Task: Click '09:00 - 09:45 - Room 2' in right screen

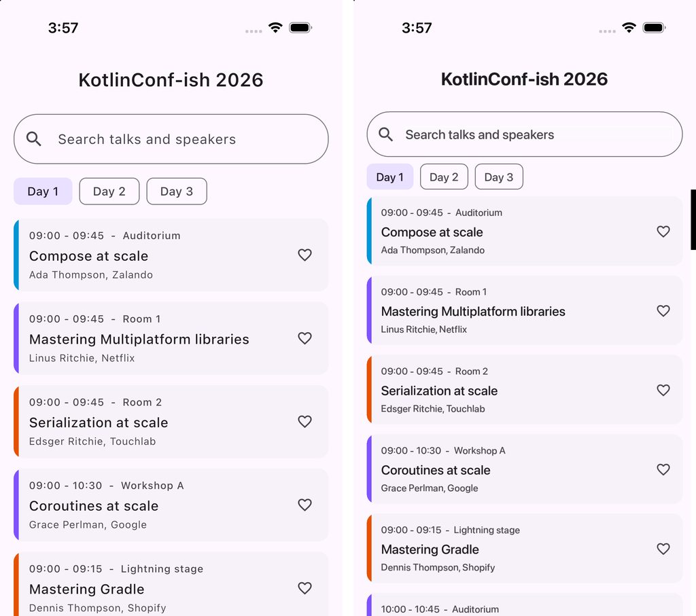Action: tap(434, 372)
